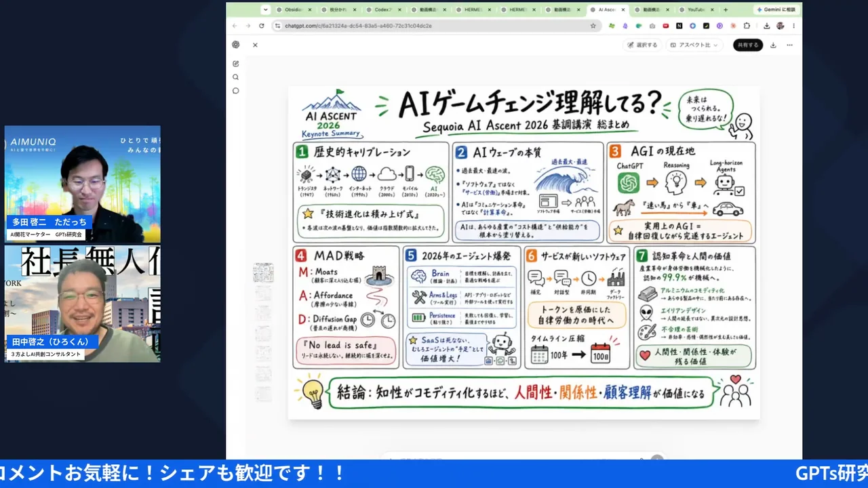View site information beside the URL
The image size is (868, 488).
(277, 26)
